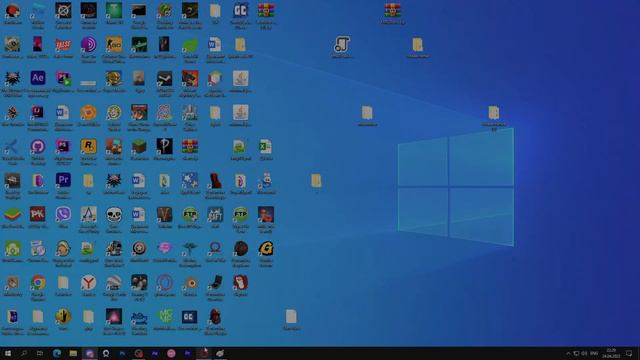
Task: Select the orange Origin desktop icon
Action: [x=88, y=112]
